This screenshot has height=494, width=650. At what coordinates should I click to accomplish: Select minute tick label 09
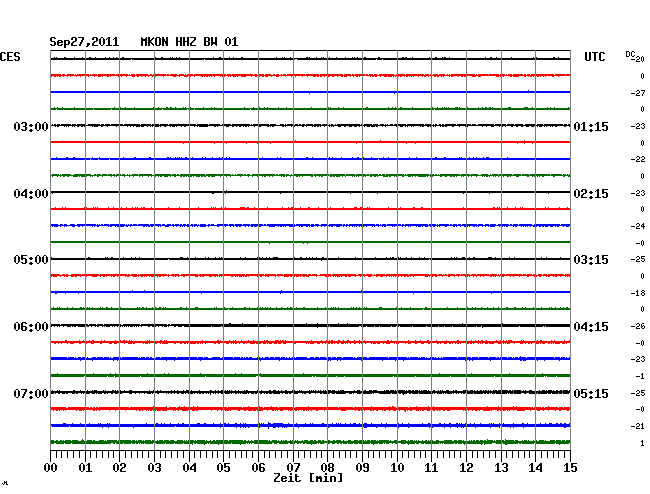coord(362,468)
